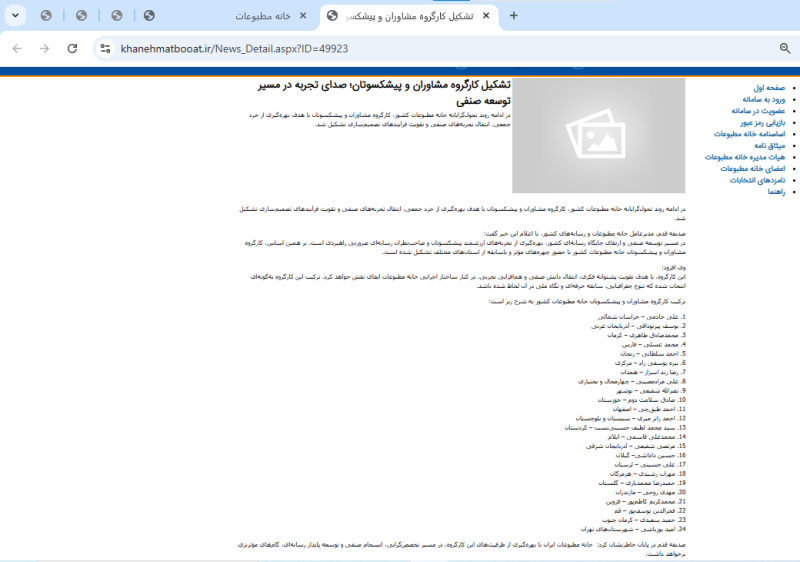Click list row 4 فارس
The image size is (800, 562).
654,344
